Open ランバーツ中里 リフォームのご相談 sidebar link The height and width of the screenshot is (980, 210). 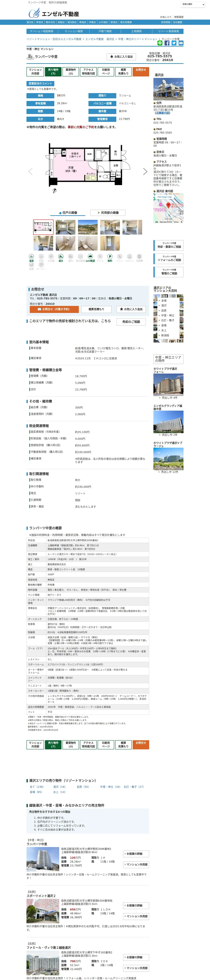pos(169,258)
